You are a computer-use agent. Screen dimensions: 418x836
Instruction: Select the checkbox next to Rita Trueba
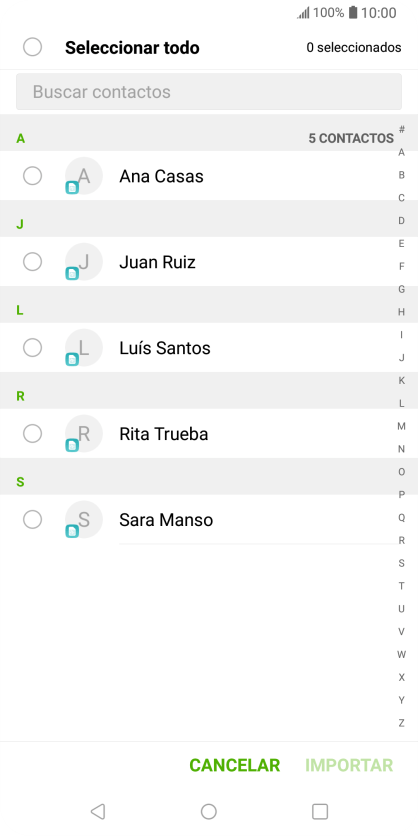click(x=33, y=433)
